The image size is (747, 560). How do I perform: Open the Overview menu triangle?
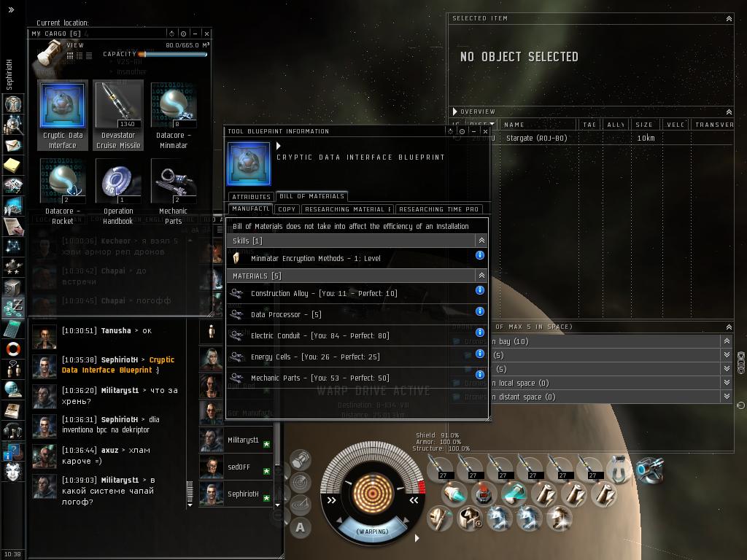(x=454, y=112)
